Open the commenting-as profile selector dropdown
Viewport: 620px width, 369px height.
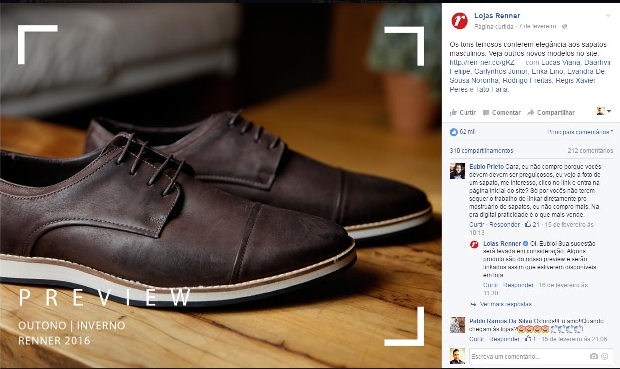pos(604,111)
